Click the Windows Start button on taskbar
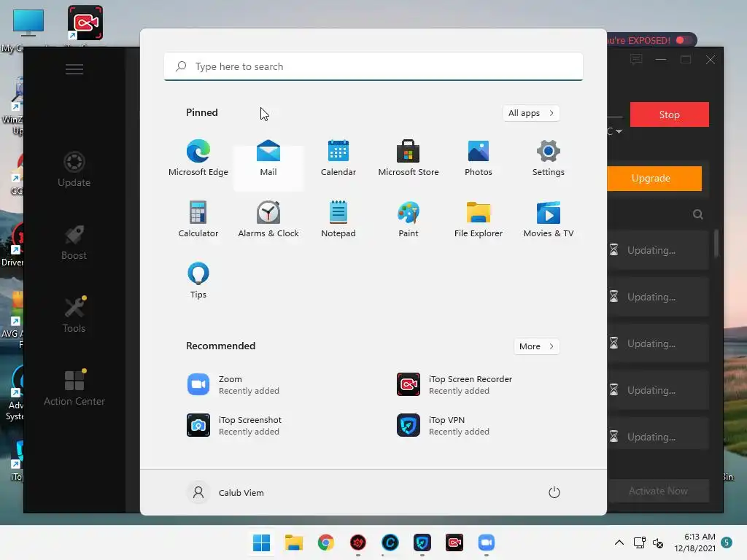This screenshot has width=747, height=560. pyautogui.click(x=262, y=542)
